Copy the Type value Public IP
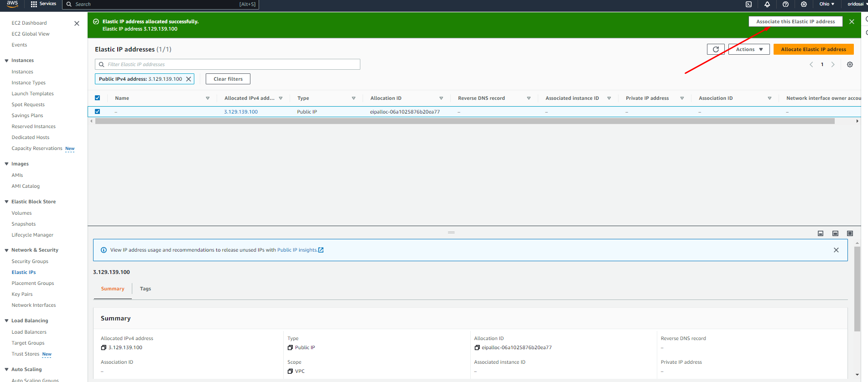Screen dimensions: 868x382 pos(290,347)
